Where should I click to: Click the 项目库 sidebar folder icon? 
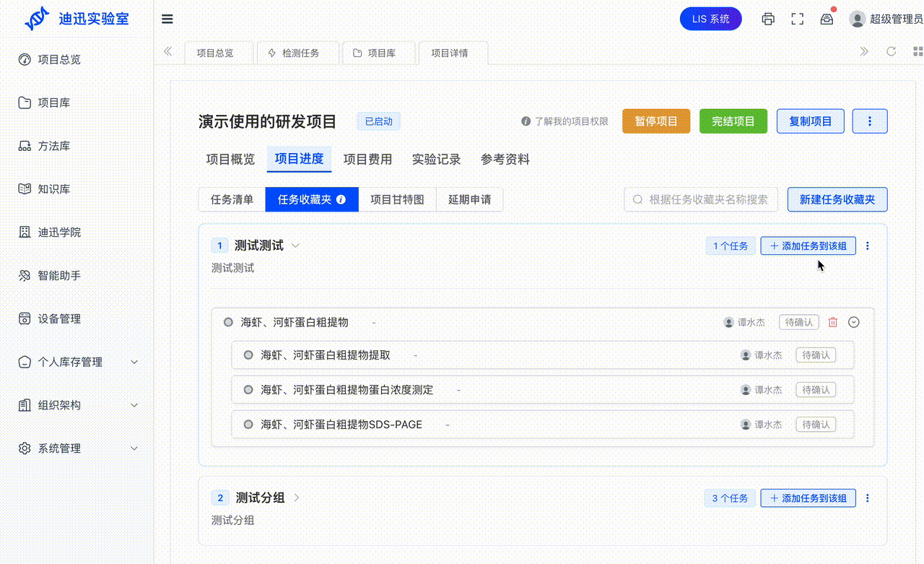point(25,103)
